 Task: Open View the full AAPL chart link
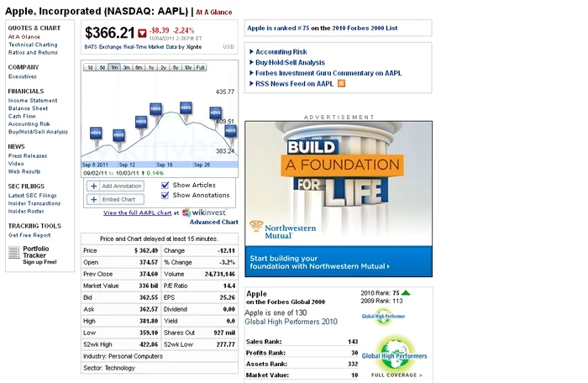pos(137,212)
